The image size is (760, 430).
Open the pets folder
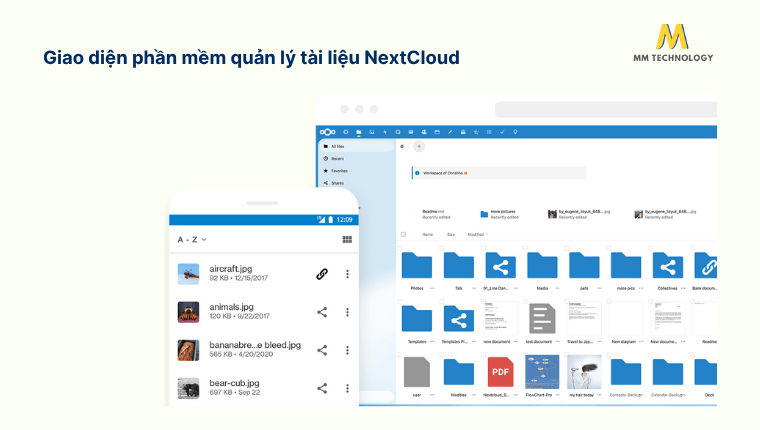[x=584, y=266]
